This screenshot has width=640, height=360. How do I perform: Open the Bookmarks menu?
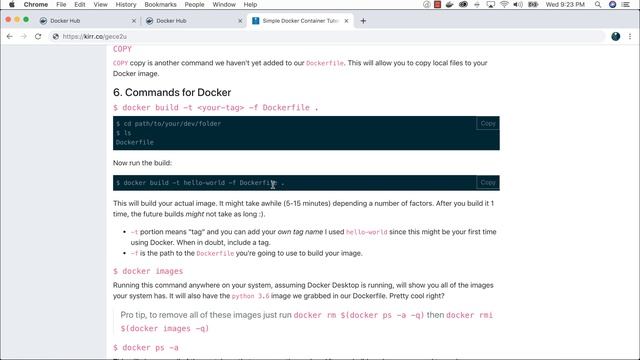click(160, 4)
